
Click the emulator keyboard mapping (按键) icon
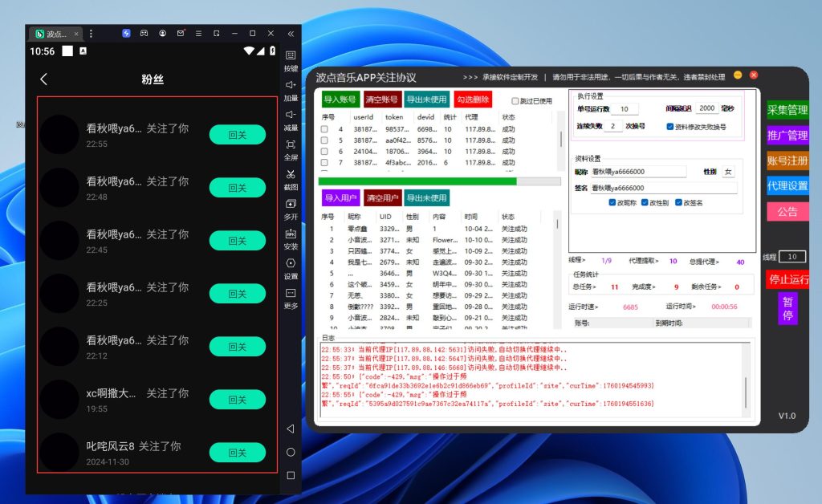[291, 55]
